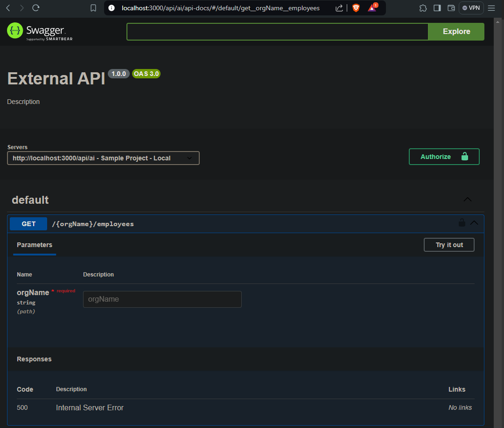Click the endpoint authorization lock icon
This screenshot has width=504, height=428.
[462, 222]
